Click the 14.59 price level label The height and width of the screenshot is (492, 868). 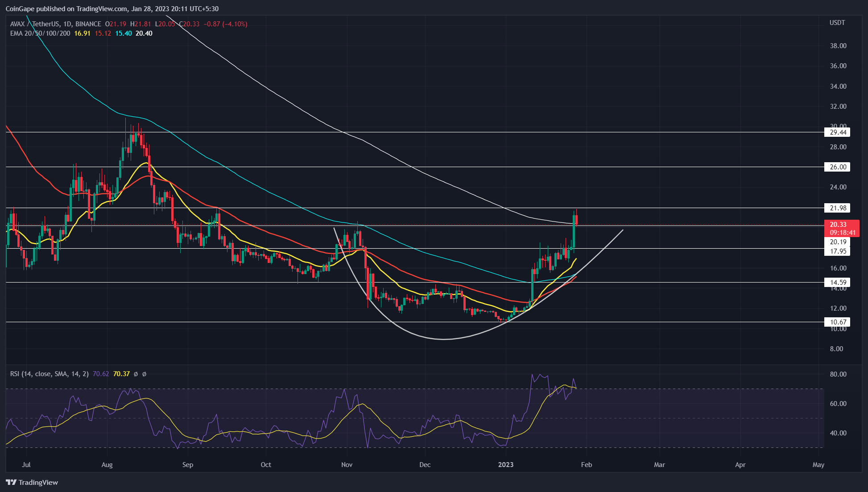837,282
